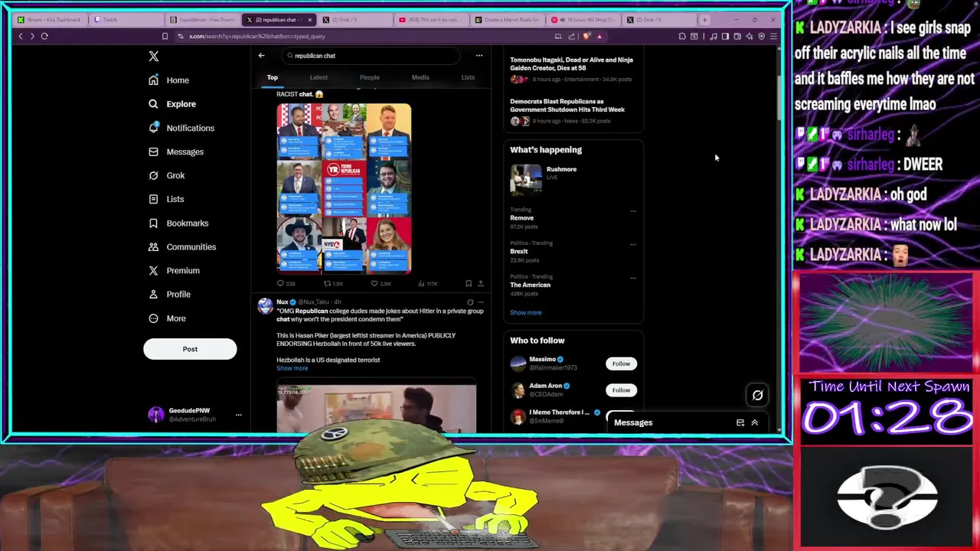Open more options on Nux's post

click(481, 302)
